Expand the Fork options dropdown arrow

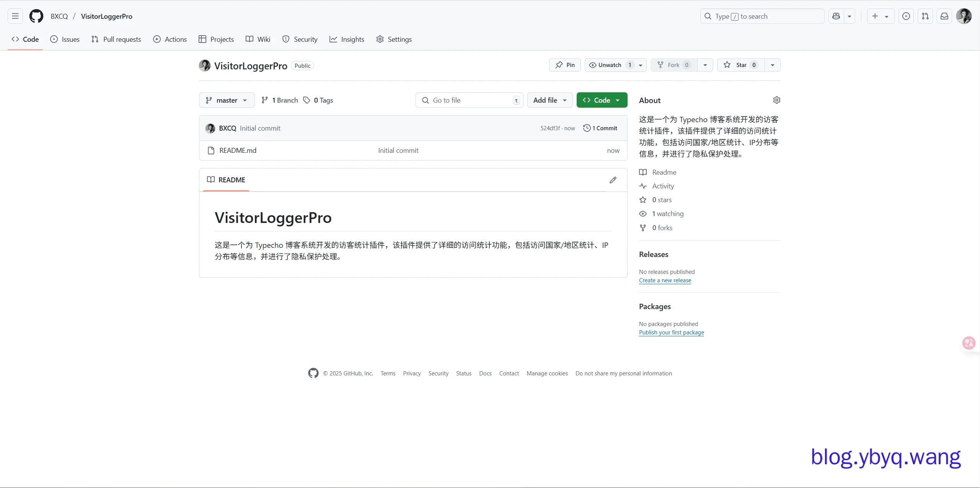click(705, 65)
